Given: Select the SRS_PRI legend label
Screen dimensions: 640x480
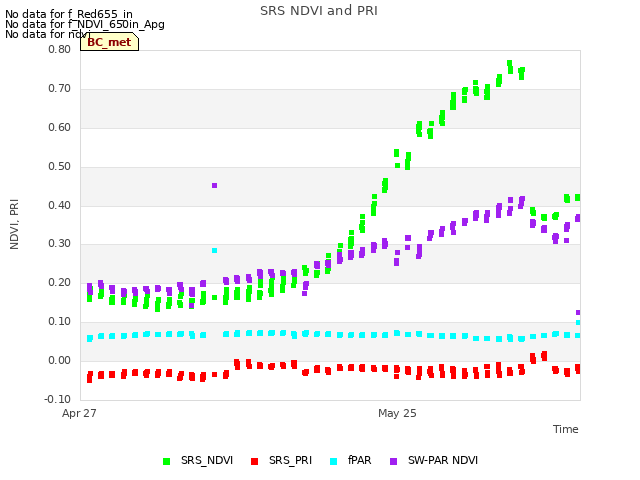Looking at the screenshot, I should (x=290, y=460).
